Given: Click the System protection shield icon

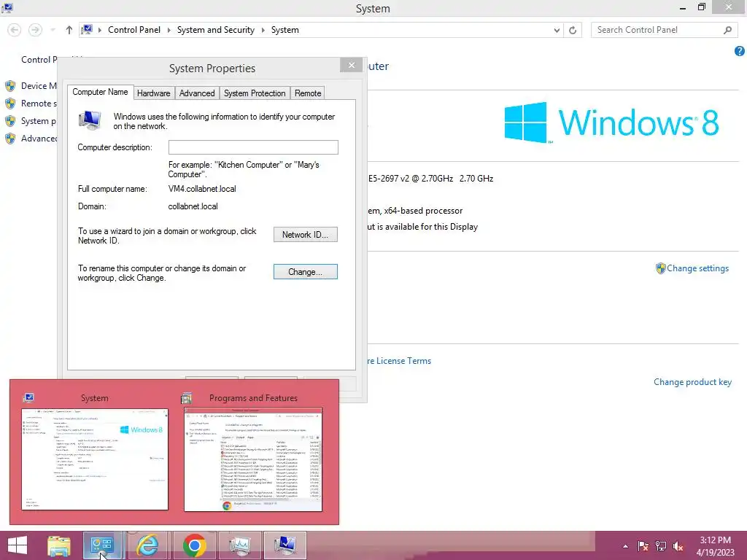Looking at the screenshot, I should tap(10, 121).
